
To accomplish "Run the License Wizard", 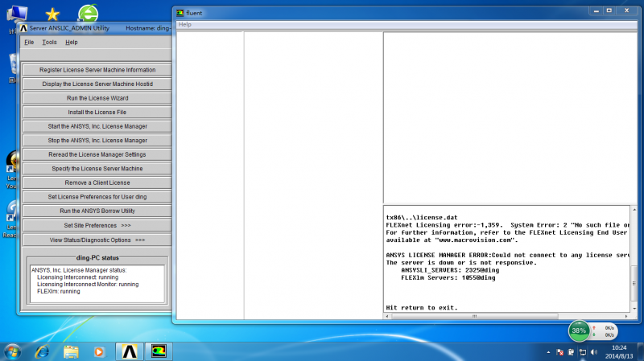I will click(97, 98).
